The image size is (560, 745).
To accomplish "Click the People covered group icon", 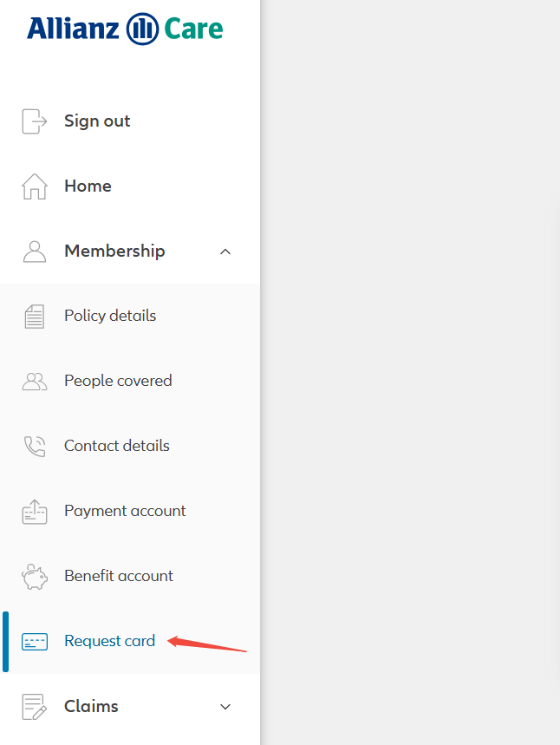I will (34, 381).
